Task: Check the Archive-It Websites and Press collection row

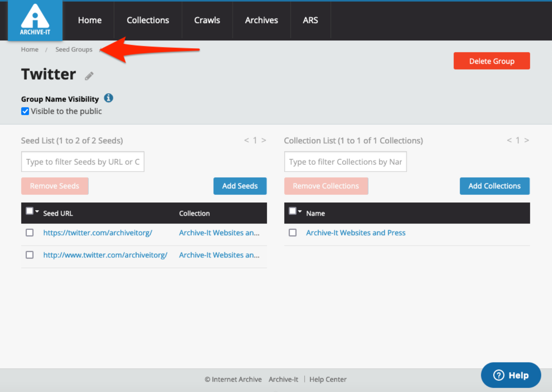Action: click(293, 233)
